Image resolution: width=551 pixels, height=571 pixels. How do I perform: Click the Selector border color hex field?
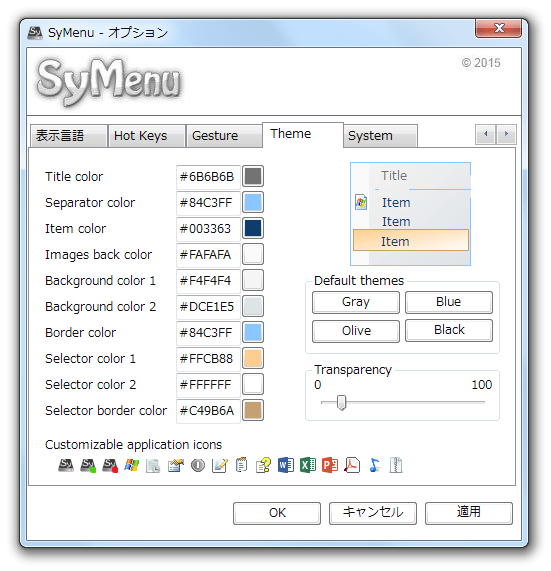pyautogui.click(x=208, y=411)
